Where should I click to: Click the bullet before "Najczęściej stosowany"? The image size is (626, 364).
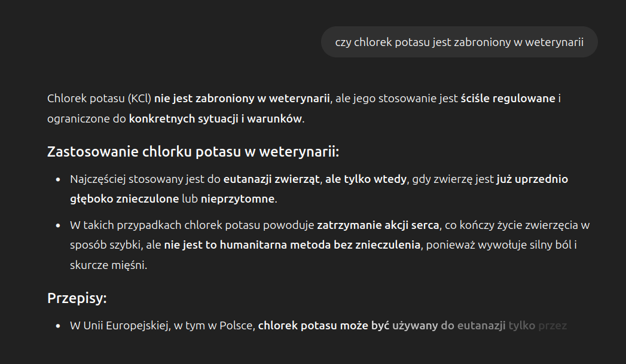tap(58, 179)
